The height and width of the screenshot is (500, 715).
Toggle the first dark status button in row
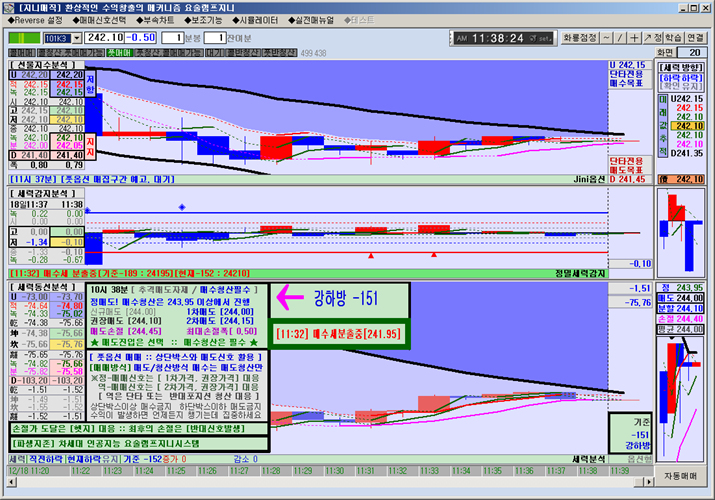point(22,53)
